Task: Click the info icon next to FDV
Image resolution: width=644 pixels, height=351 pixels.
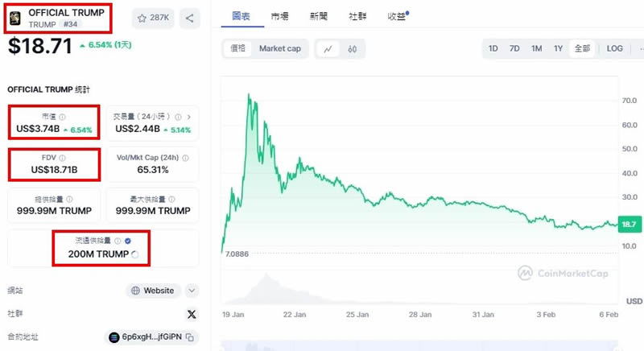Action: click(x=63, y=158)
